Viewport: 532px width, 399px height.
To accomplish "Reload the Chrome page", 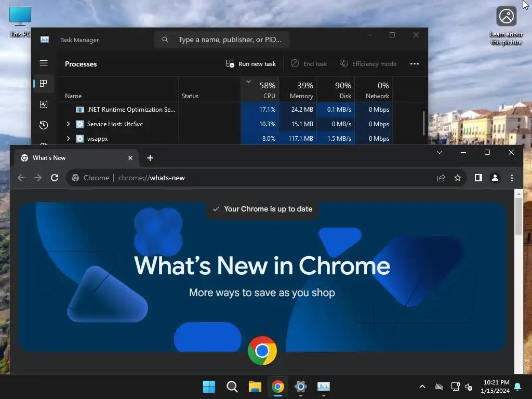I will click(x=55, y=178).
